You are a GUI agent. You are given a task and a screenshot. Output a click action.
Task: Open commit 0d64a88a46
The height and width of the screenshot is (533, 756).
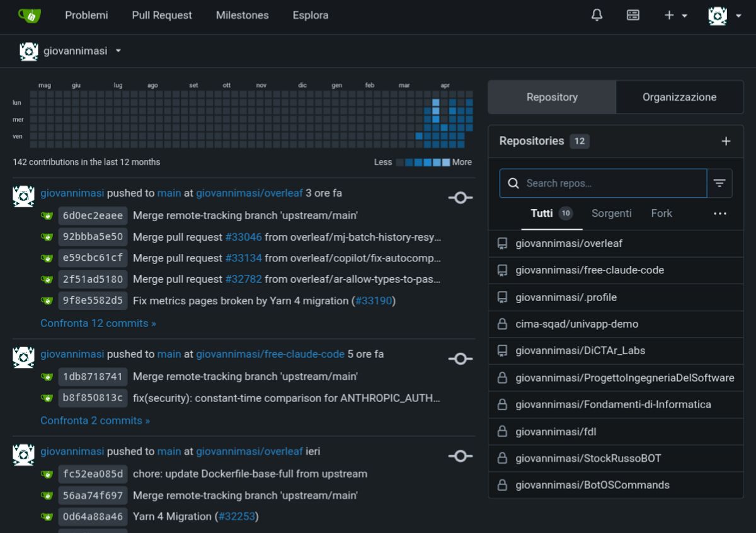93,517
